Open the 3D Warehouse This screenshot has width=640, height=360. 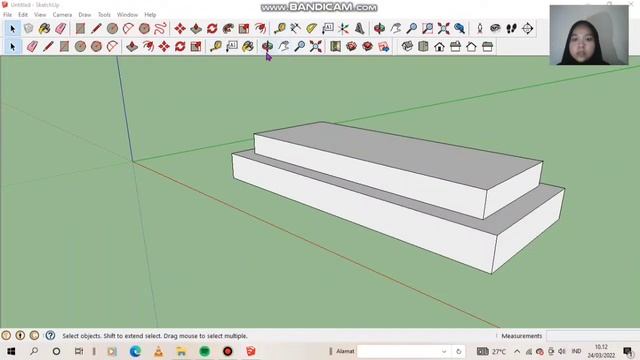[x=351, y=46]
